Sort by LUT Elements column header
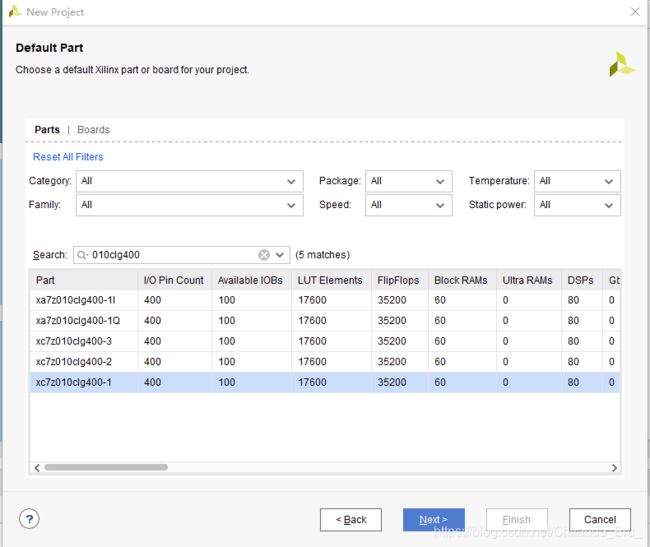This screenshot has height=547, width=650. (x=331, y=280)
